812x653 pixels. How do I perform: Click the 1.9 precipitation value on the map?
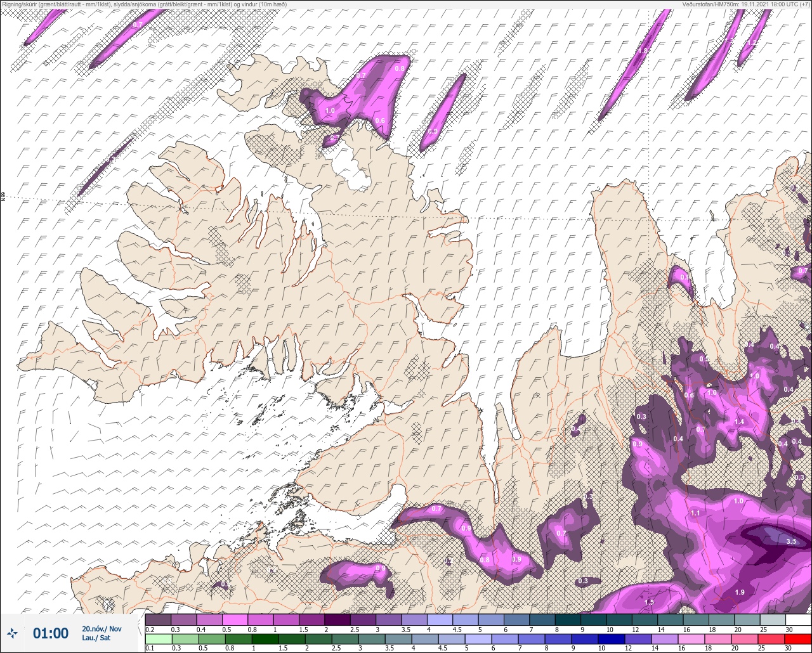tap(740, 592)
